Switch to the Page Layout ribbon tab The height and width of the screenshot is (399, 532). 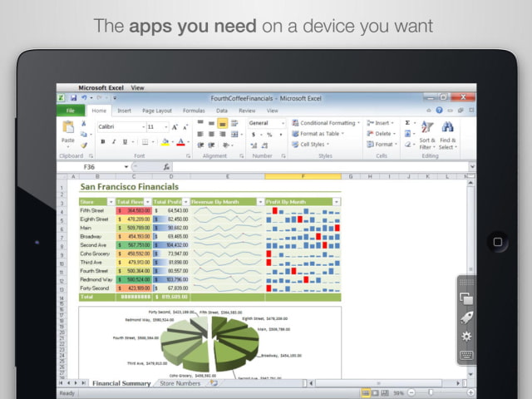point(157,111)
